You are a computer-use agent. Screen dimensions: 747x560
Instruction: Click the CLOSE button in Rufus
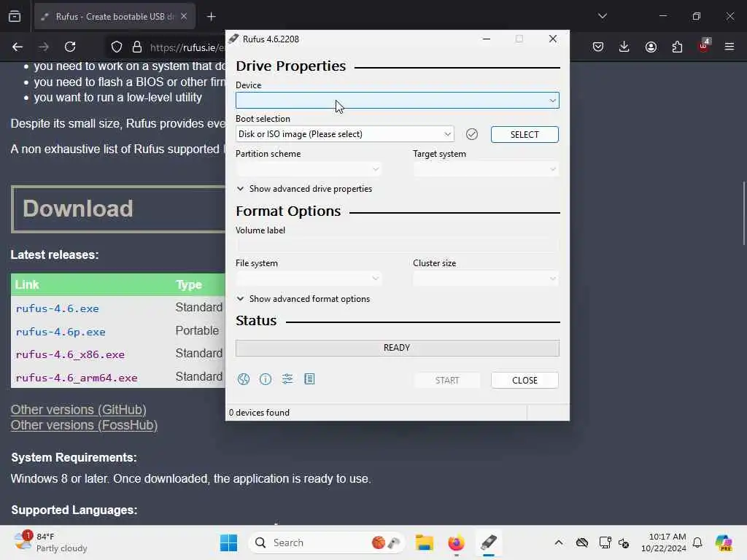click(525, 381)
